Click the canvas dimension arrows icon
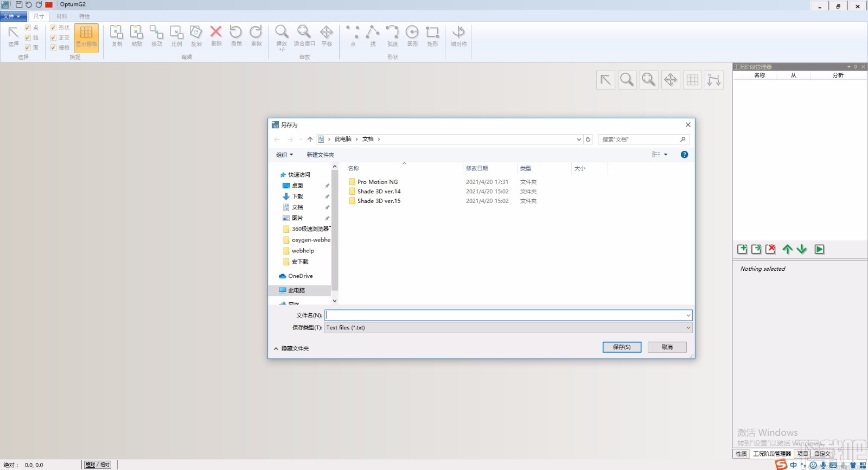This screenshot has height=470, width=868. pyautogui.click(x=714, y=80)
